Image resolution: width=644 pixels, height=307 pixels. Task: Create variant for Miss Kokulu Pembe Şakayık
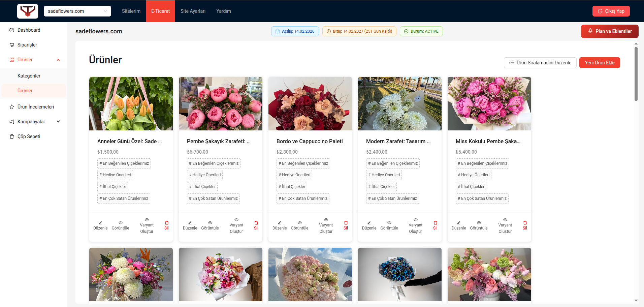coord(505,226)
